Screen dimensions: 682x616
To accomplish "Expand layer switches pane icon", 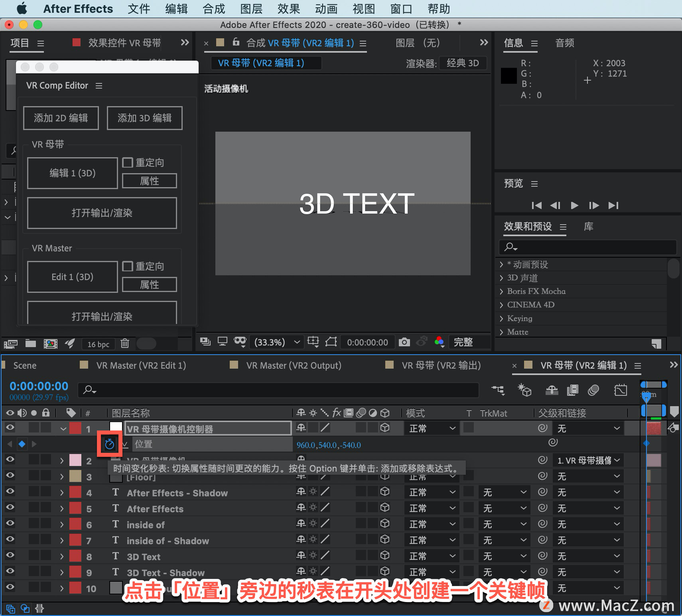I will pyautogui.click(x=11, y=609).
